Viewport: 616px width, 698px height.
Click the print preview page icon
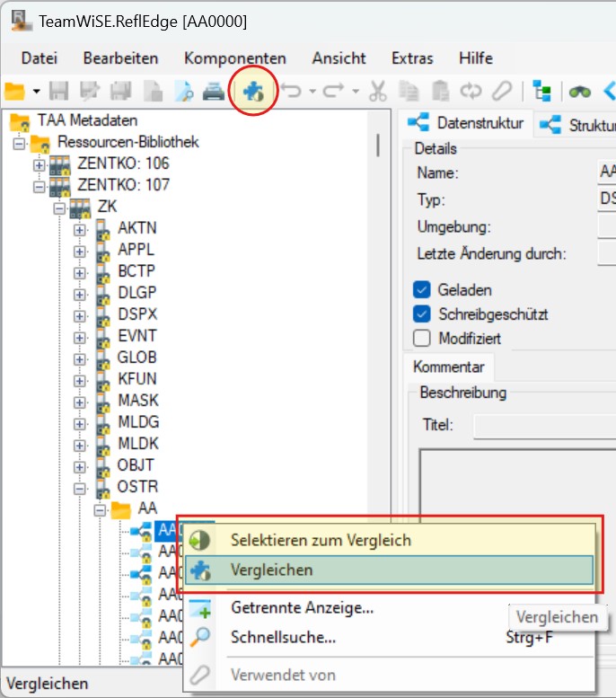(183, 91)
